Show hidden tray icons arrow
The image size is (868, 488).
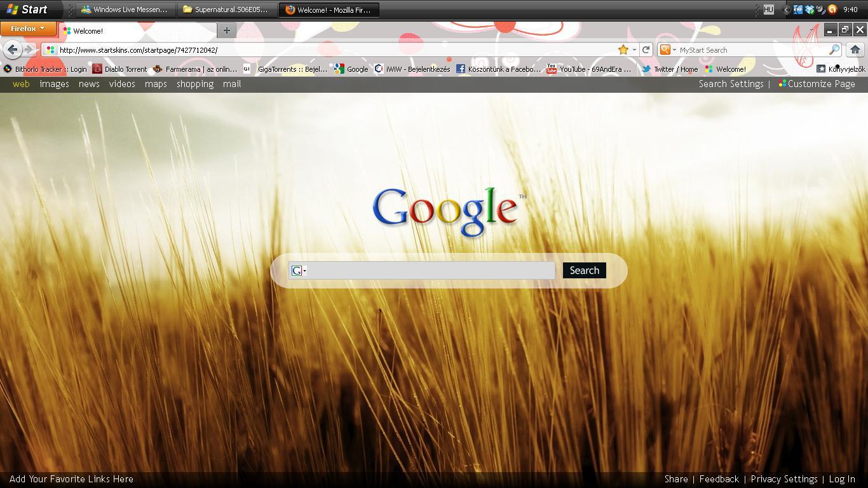pyautogui.click(x=787, y=10)
